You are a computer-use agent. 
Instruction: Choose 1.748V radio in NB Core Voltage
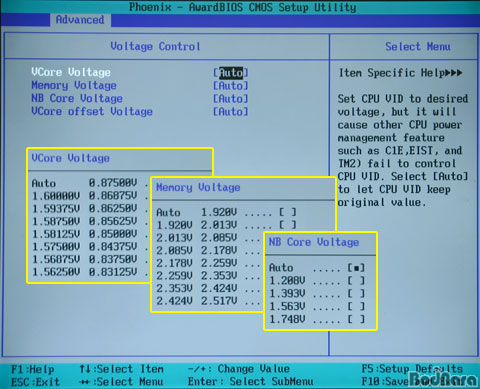(x=356, y=319)
